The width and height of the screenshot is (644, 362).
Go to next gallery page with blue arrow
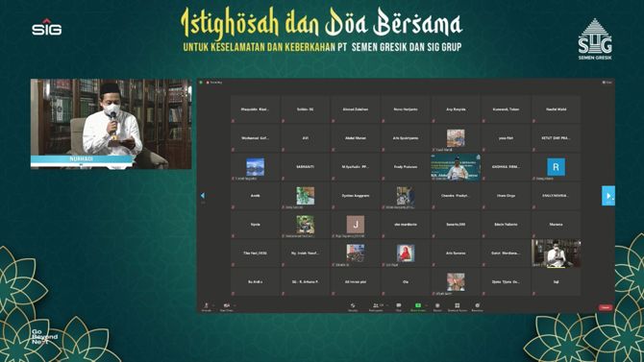coord(608,196)
